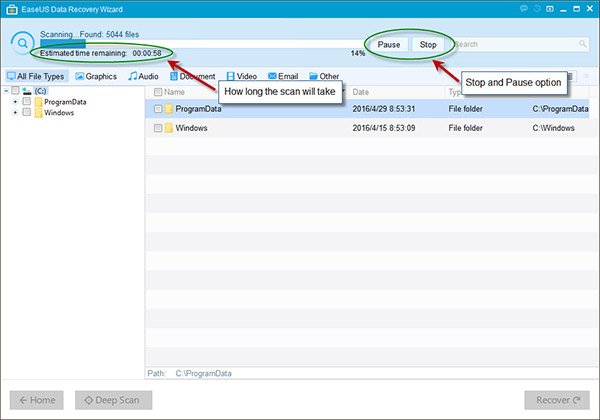Click the scanning magnifier icon
600x420 pixels.
(21, 44)
